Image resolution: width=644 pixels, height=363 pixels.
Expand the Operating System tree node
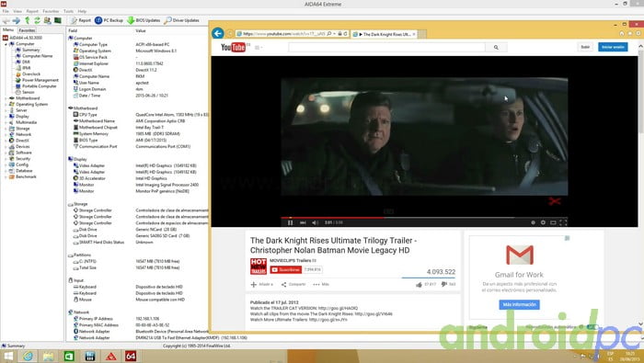[x=6, y=105]
